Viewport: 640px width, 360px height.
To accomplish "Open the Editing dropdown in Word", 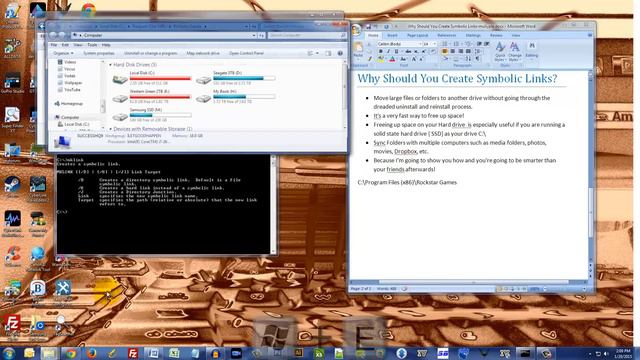I will pyautogui.click(x=532, y=50).
